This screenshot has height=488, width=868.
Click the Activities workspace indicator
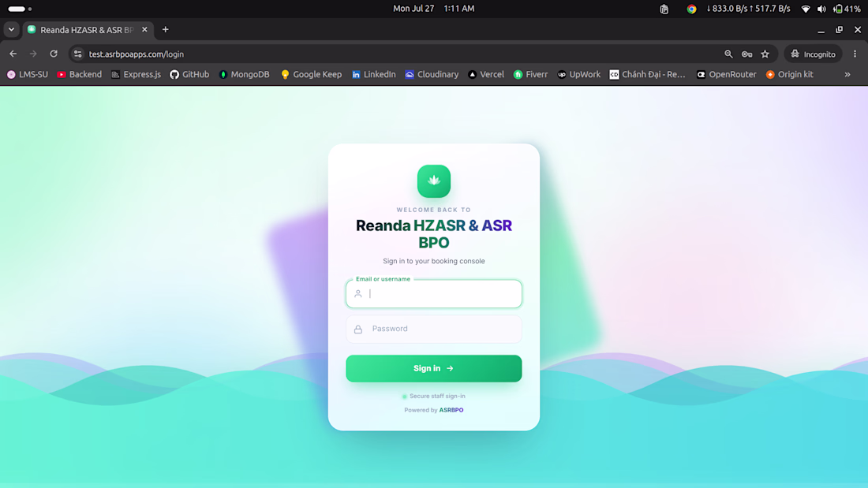pyautogui.click(x=20, y=9)
